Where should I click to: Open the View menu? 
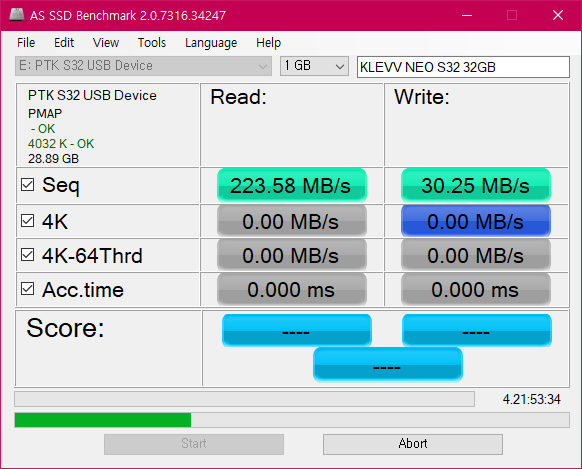[x=106, y=43]
